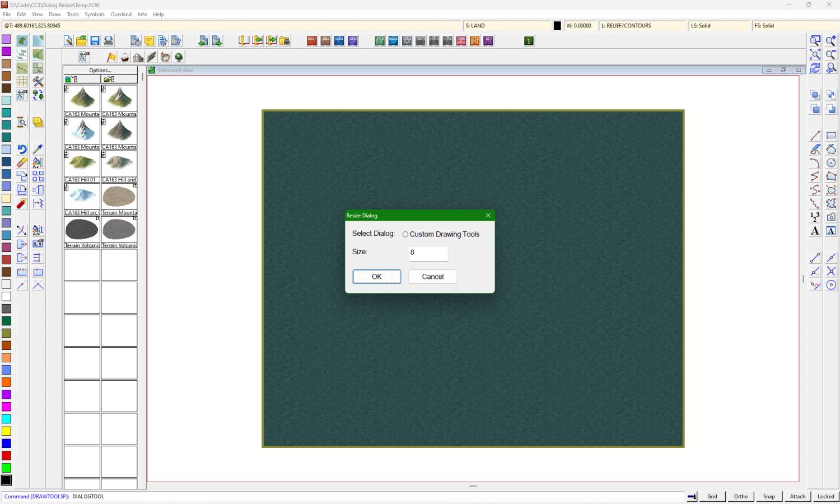Click the New drawing icon
The width and height of the screenshot is (840, 504).
click(68, 41)
